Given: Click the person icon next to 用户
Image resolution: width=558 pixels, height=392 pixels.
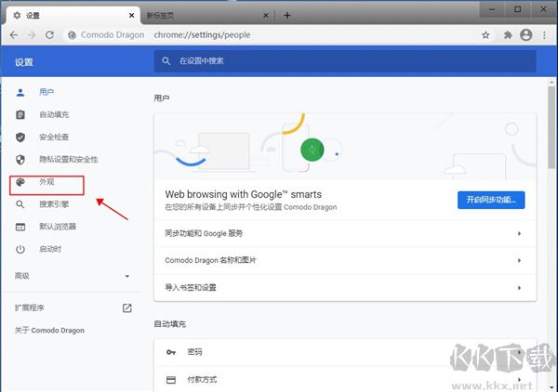Looking at the screenshot, I should tap(20, 92).
